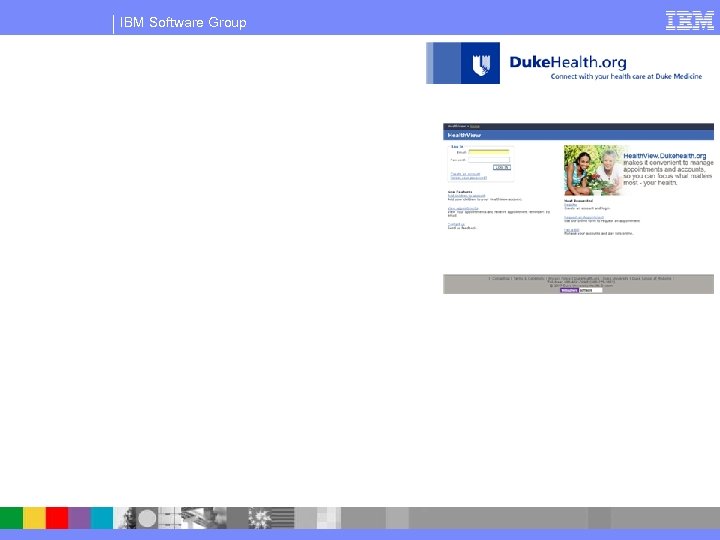Open the Request an Appointment link
Image resolution: width=720 pixels, height=540 pixels.
tap(584, 217)
